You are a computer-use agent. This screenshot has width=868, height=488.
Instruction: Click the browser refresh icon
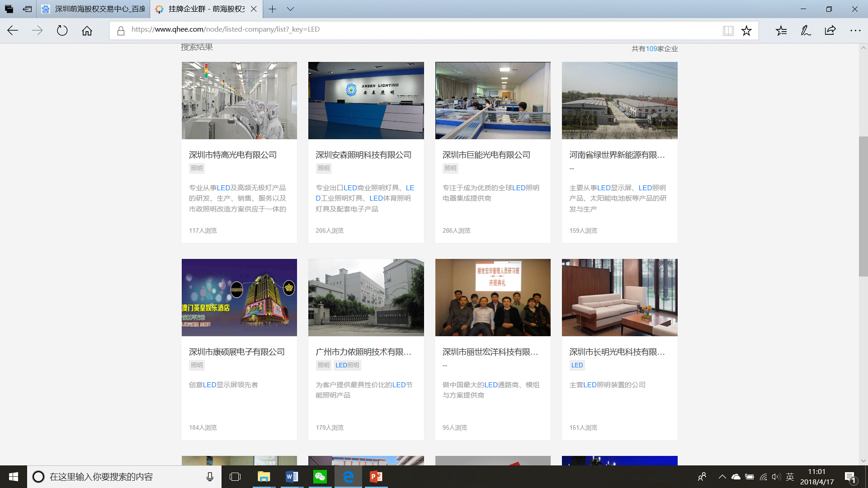coord(62,31)
